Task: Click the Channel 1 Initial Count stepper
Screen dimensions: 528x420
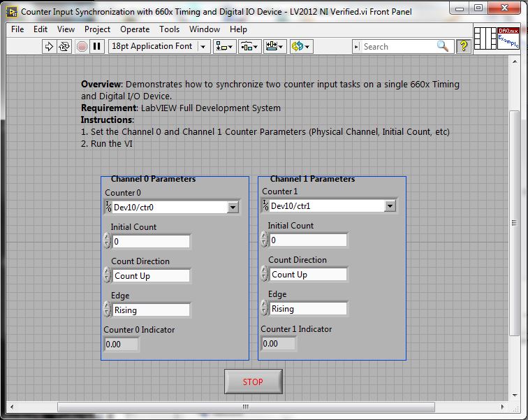Action: pos(264,240)
